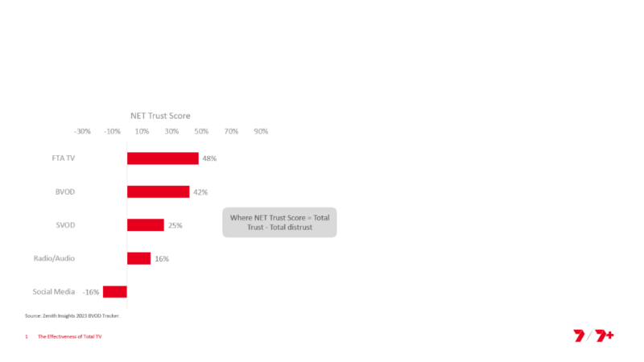Viewport: 644px width, 362px height.
Task: Click the red 7+ logo
Action: (x=605, y=335)
